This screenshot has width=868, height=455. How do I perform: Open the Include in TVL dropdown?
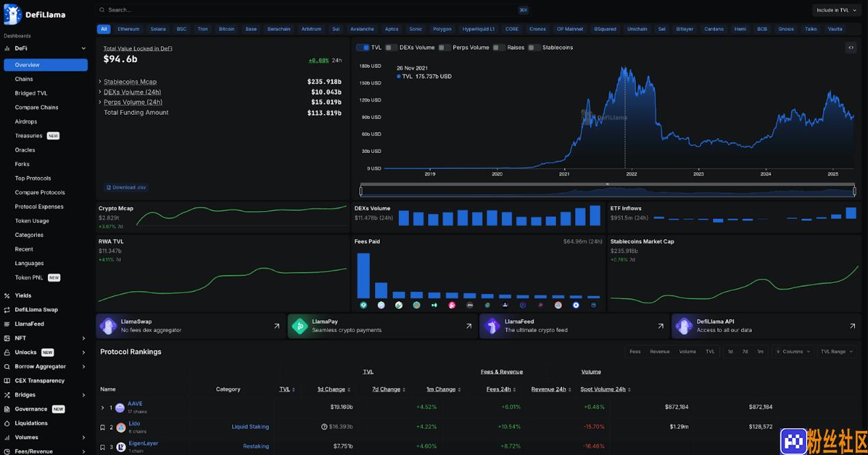[837, 10]
